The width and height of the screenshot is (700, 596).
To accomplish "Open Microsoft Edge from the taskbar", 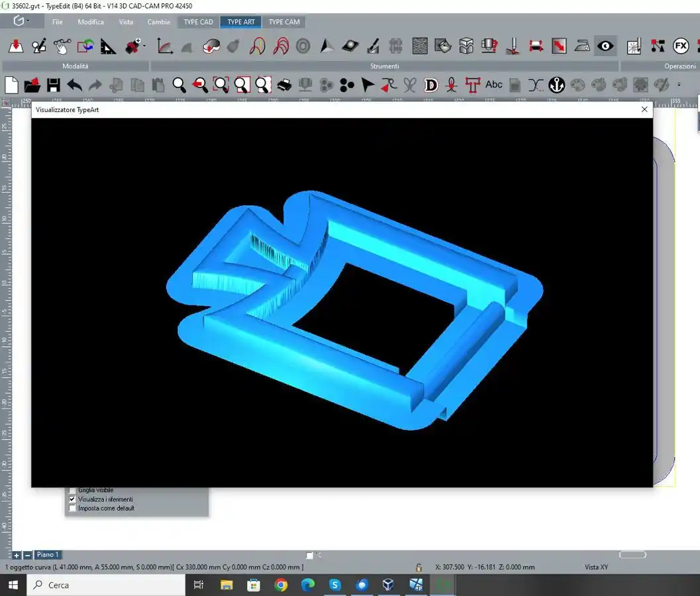I will tap(307, 585).
